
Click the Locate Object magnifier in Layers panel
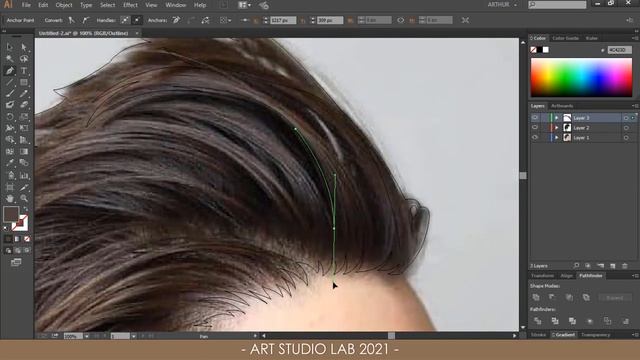(576, 266)
